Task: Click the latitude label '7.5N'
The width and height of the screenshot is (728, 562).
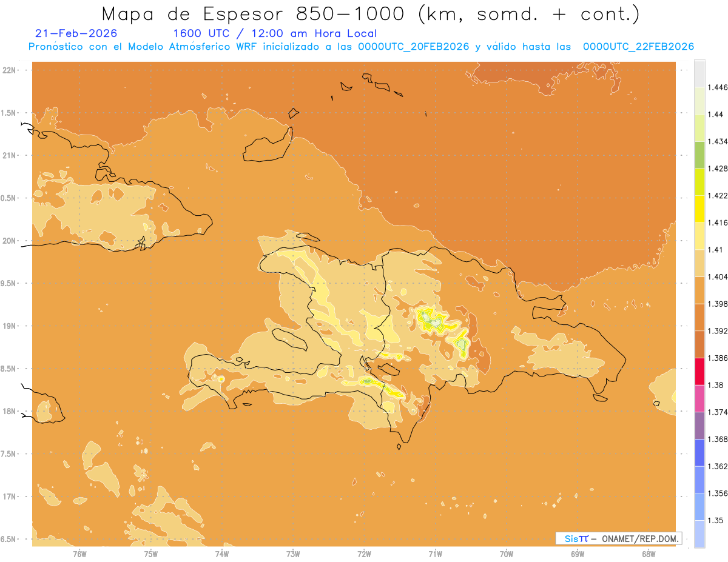Action: [x=8, y=454]
